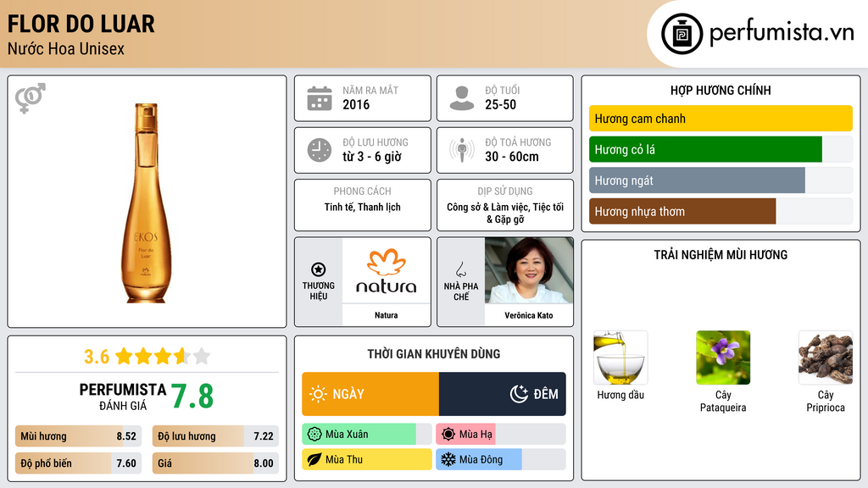Viewport: 868px width, 488px height.
Task: Click the Nước Hoa Unisex subtitle
Action: pyautogui.click(x=66, y=48)
